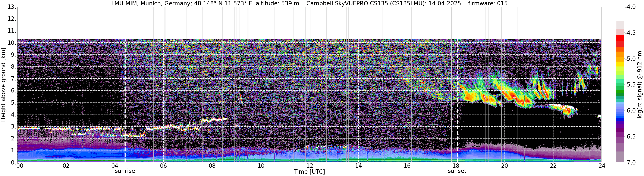Click the 'sunrise' label below axis
Screen dimensions: 644x176
click(125, 171)
